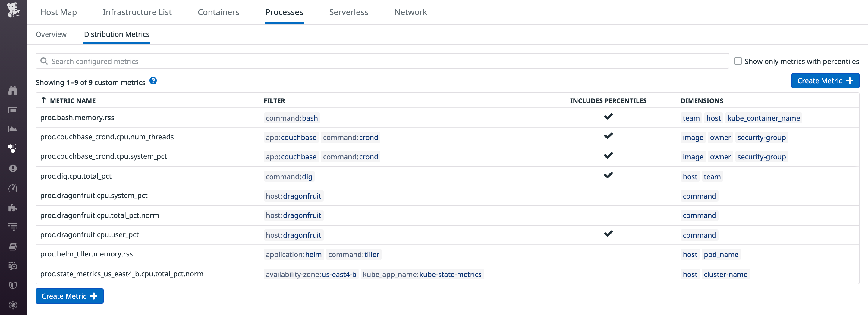Open Monitors via the exclamation icon
Screen dimensions: 868x315
(13, 168)
